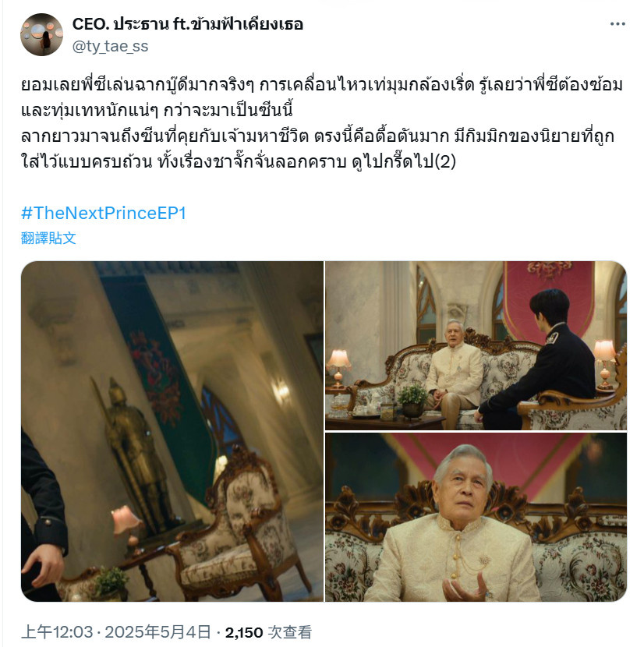Open the large left image with armor statue
The height and width of the screenshot is (647, 644).
point(172,431)
